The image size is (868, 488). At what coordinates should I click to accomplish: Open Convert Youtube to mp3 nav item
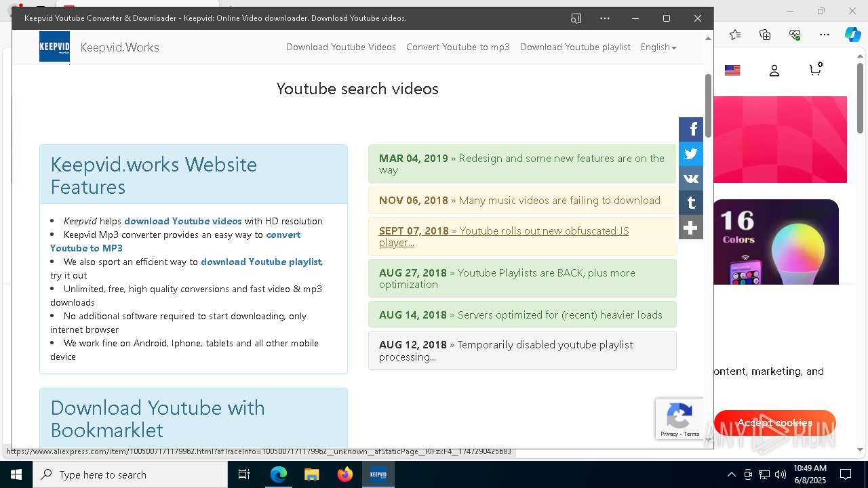(x=458, y=47)
